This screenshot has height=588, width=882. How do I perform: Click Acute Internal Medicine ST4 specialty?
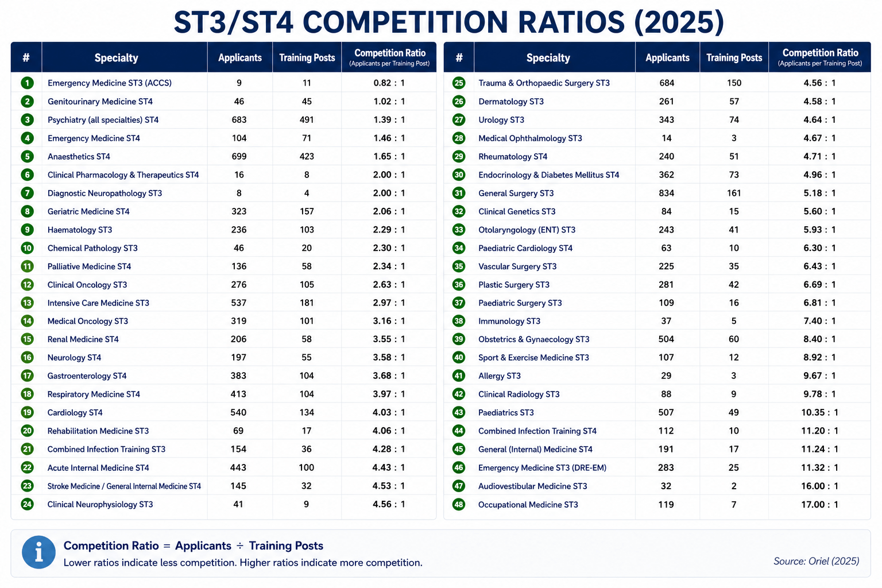point(98,468)
